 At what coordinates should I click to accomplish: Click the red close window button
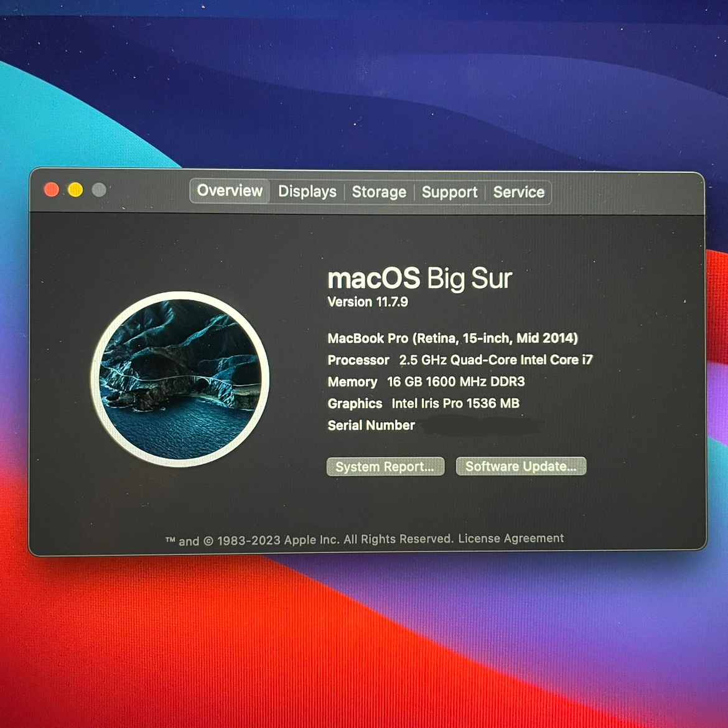coord(52,189)
